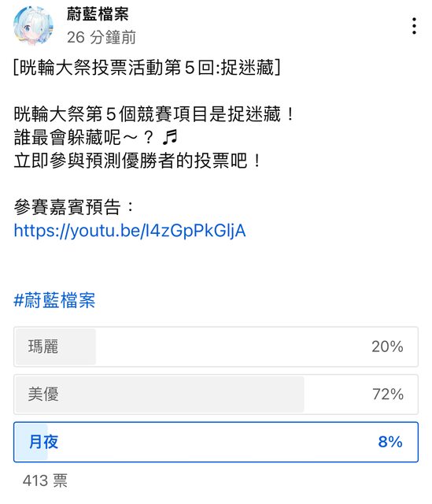Click the line 誰最會躲藏呢～？
The height and width of the screenshot is (504, 432).
coord(84,137)
